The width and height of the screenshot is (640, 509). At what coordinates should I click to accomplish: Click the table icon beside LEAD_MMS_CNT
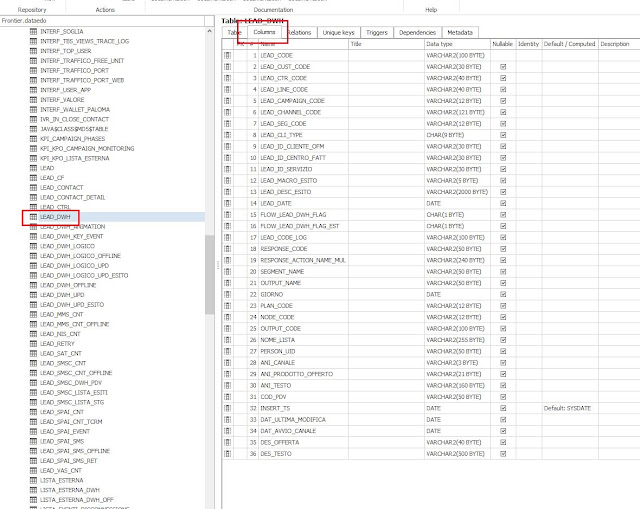pos(33,314)
